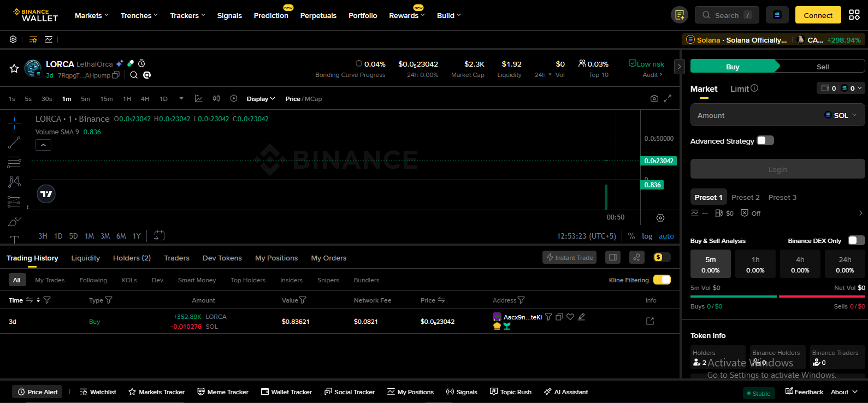Switch to the Liquidity tab
Viewport: 868px width, 403px height.
click(86, 258)
